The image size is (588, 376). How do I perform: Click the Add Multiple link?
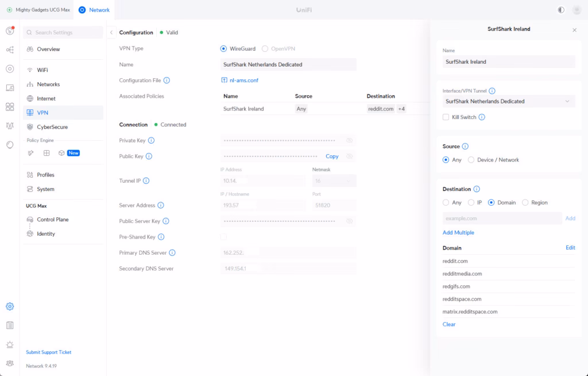pyautogui.click(x=458, y=233)
